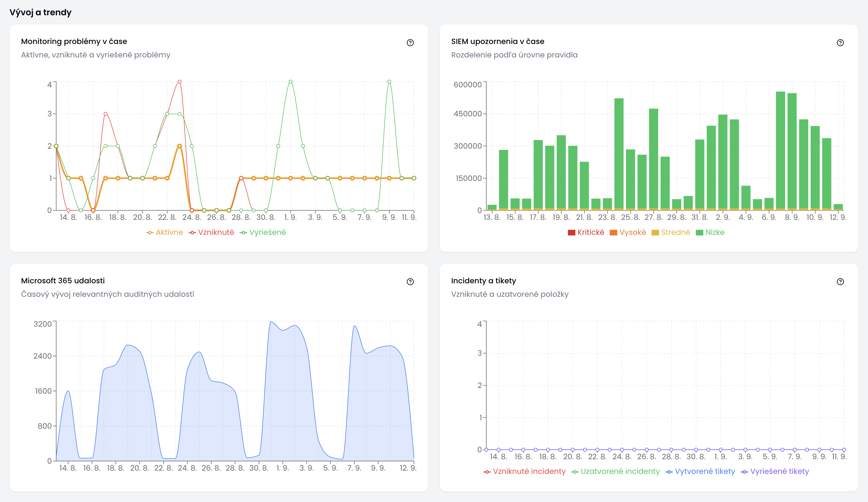
Task: Click the Incidenty a tikety title
Action: 484,281
